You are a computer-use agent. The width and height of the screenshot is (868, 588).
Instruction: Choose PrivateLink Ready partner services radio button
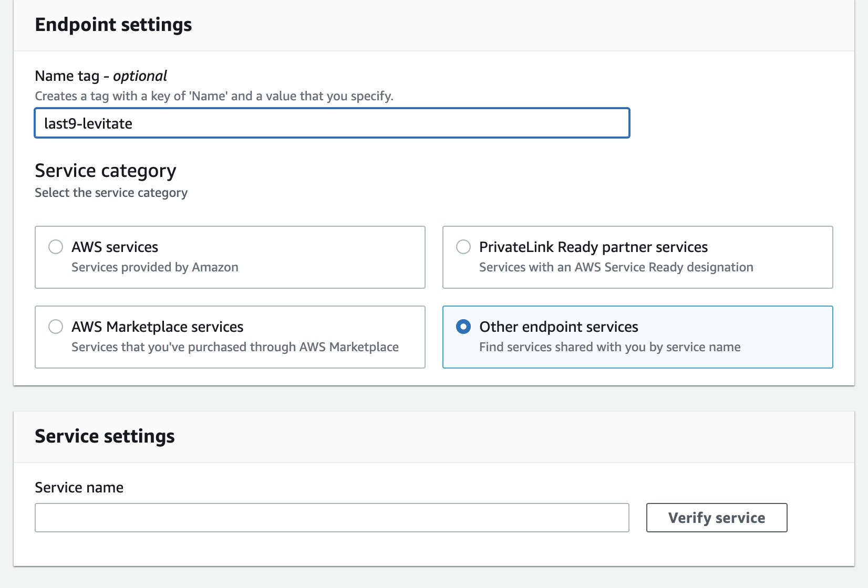tap(463, 247)
